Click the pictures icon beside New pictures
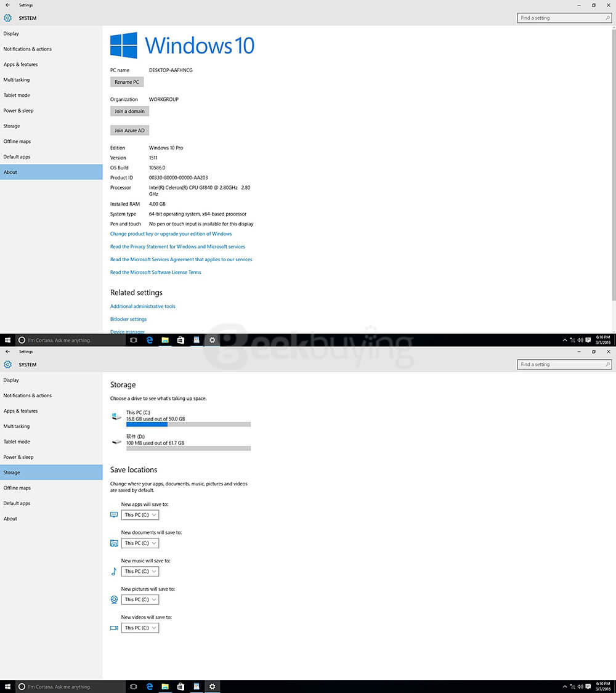 point(114,600)
